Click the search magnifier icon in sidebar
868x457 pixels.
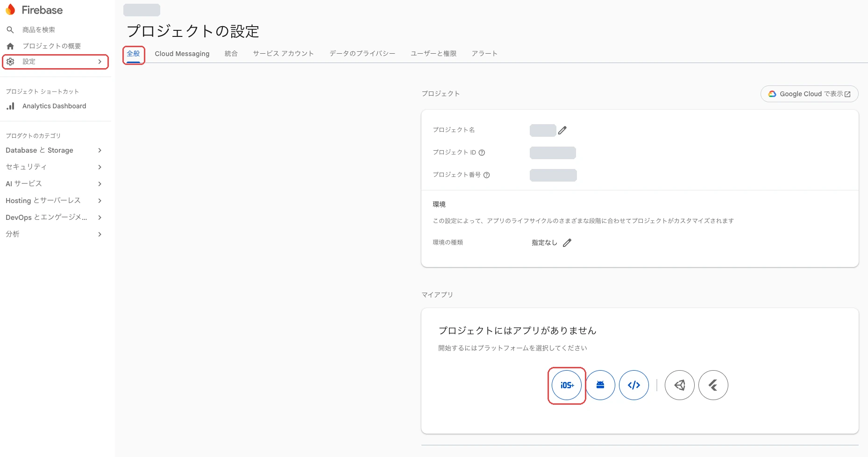(x=10, y=30)
